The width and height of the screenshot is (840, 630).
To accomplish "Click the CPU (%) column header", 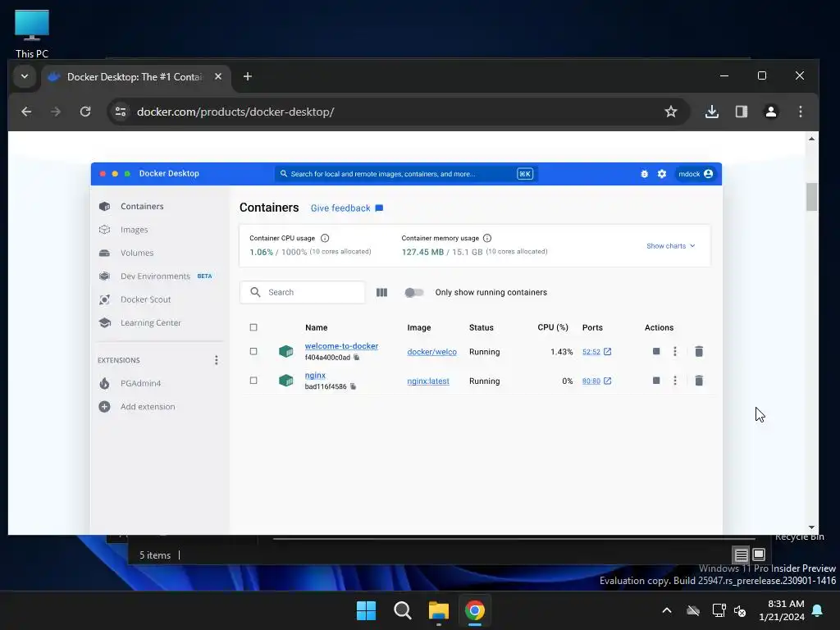I will pyautogui.click(x=553, y=327).
